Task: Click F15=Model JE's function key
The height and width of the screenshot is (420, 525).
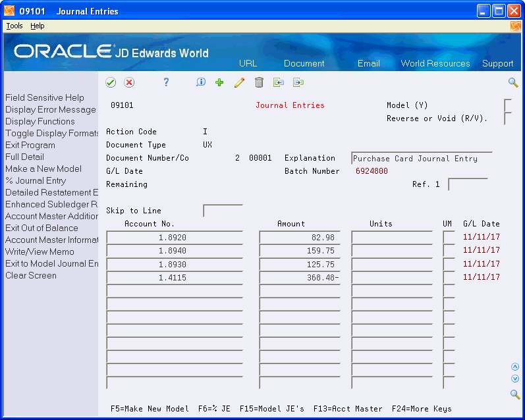Action: pos(272,409)
